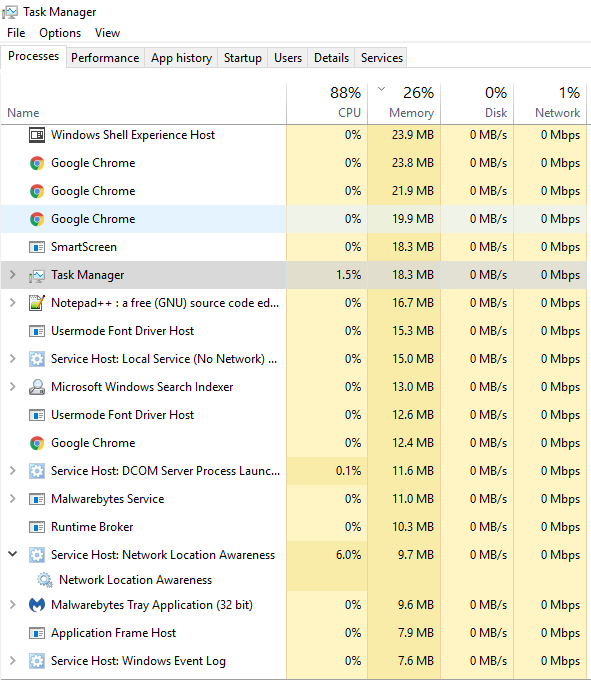This screenshot has width=591, height=684.
Task: Click the Windows Shell Experience Host icon
Action: pyautogui.click(x=37, y=135)
